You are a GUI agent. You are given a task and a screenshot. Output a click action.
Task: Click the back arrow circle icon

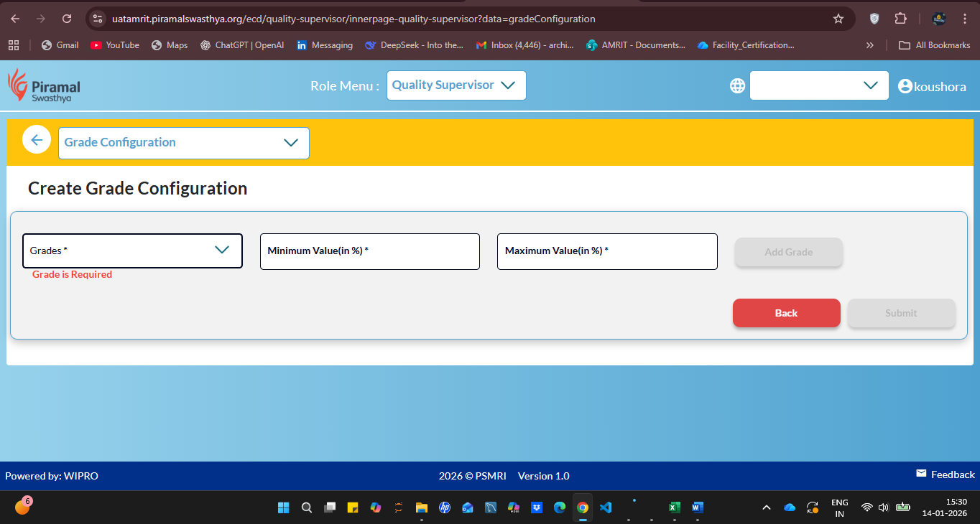37,139
